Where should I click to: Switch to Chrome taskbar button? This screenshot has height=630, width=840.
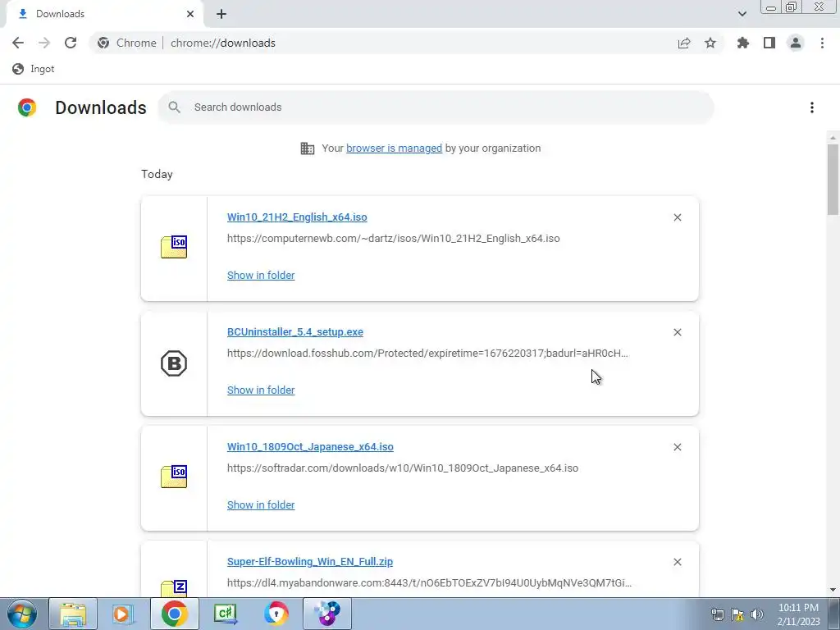point(174,614)
